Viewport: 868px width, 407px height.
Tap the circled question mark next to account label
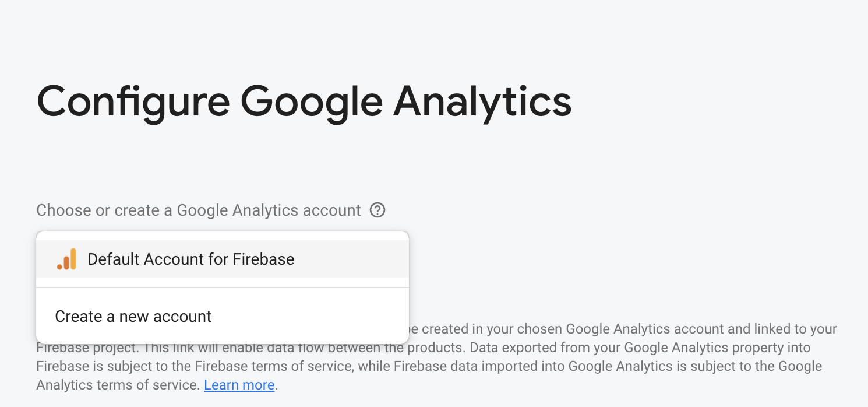(377, 210)
